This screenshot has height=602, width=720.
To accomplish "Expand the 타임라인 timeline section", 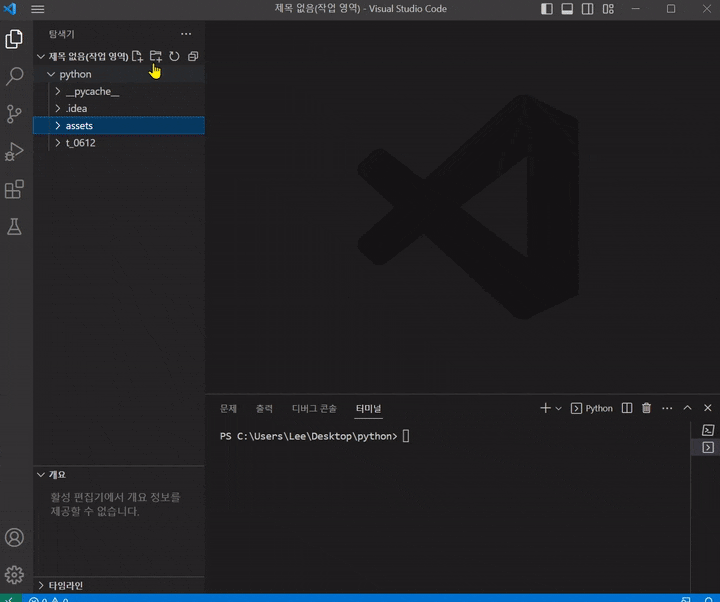I will tap(41, 585).
